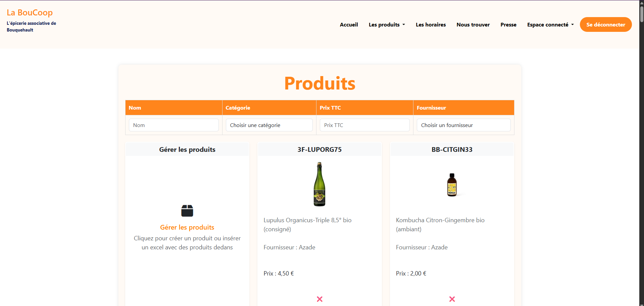Open the Choisir une catégorie selector

269,125
